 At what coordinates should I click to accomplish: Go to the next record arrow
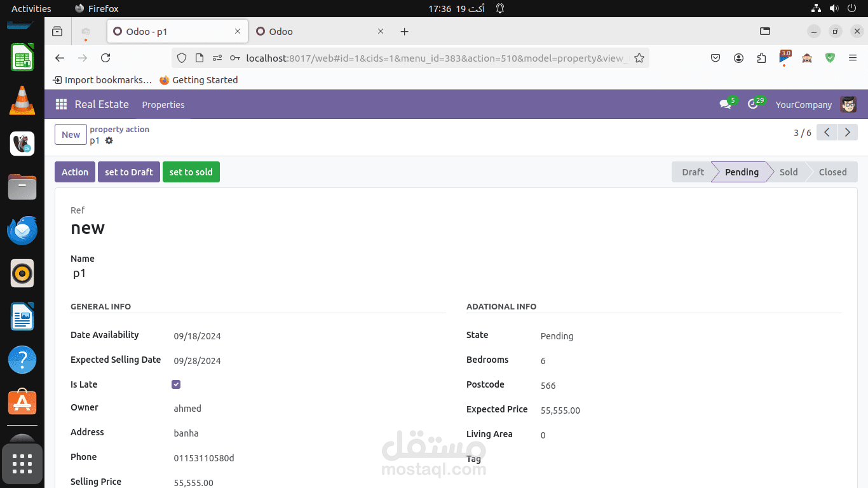point(848,132)
